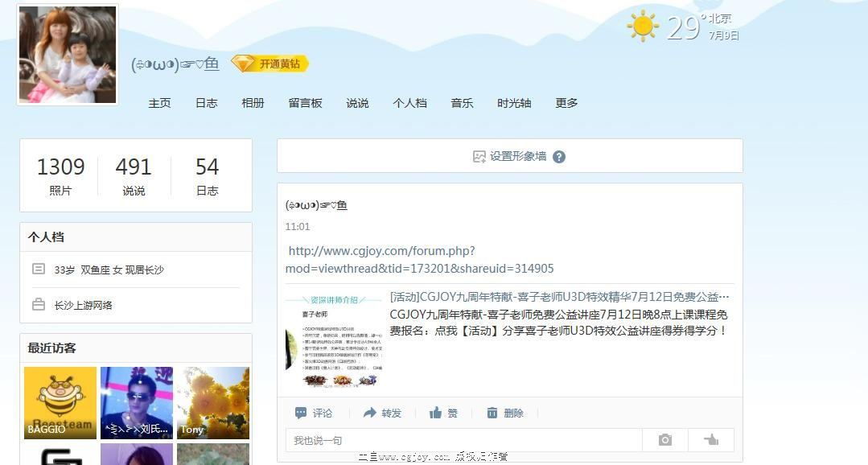Click the profile avatar photo
Screen dimensions: 868x465
68,55
